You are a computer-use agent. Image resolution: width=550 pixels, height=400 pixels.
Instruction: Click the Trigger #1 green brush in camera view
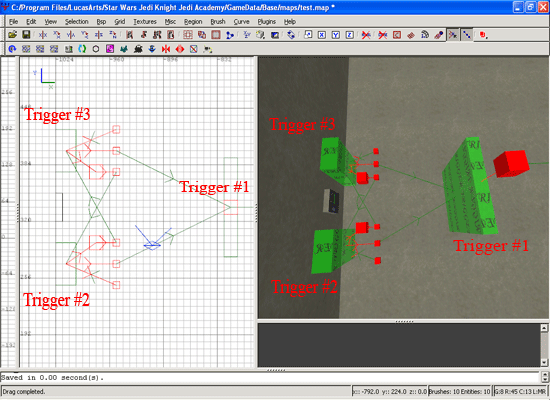[x=469, y=186]
